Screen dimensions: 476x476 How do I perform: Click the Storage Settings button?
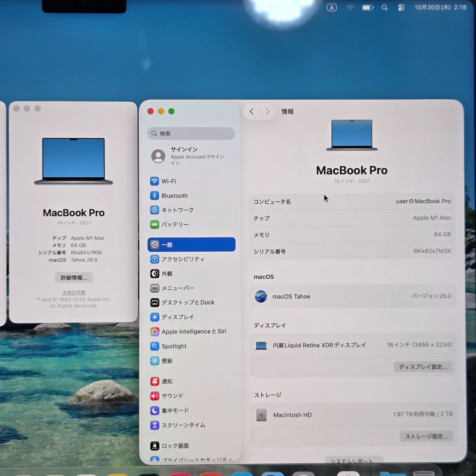tap(426, 436)
